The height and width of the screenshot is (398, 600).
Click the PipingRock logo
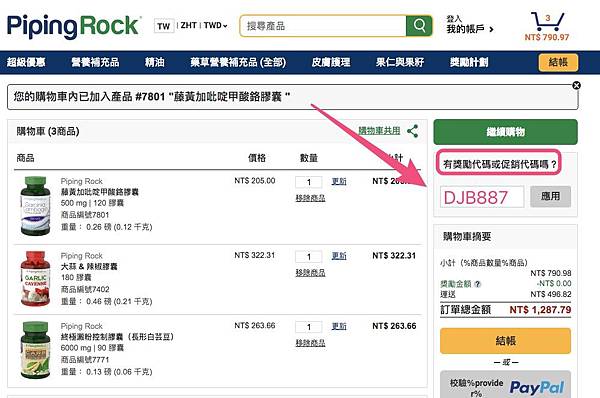[73, 26]
